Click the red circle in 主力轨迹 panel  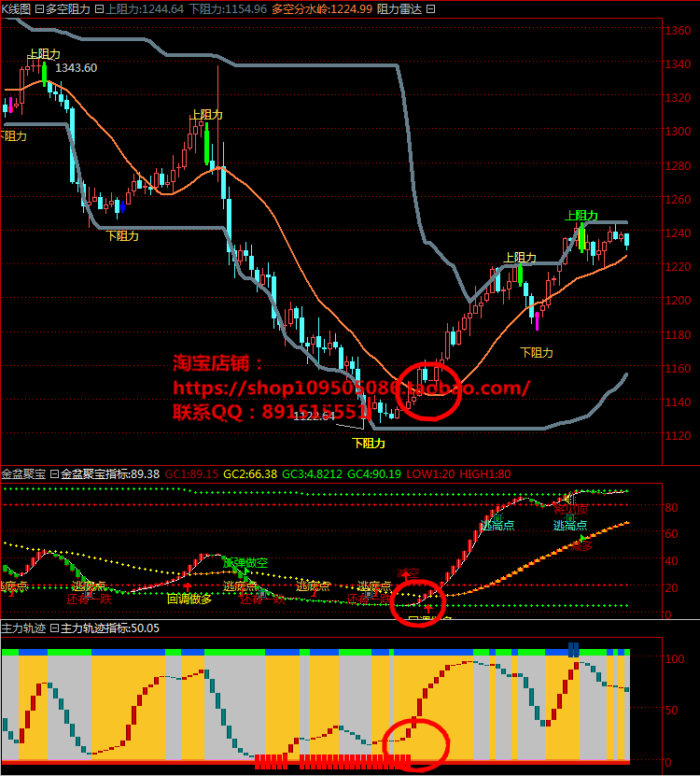click(x=416, y=744)
